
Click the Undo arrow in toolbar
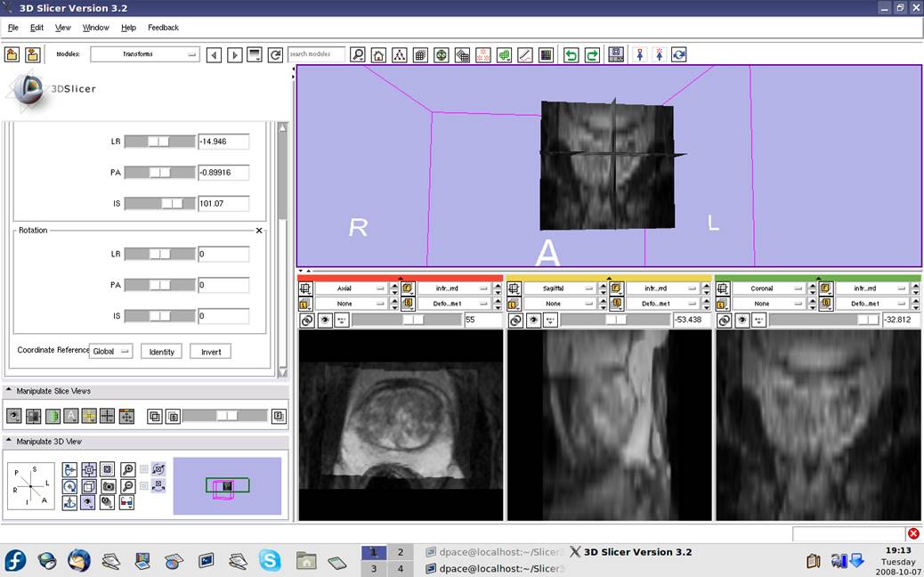pos(571,55)
